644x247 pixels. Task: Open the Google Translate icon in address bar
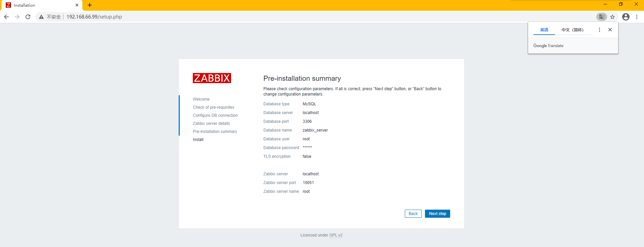click(x=601, y=17)
